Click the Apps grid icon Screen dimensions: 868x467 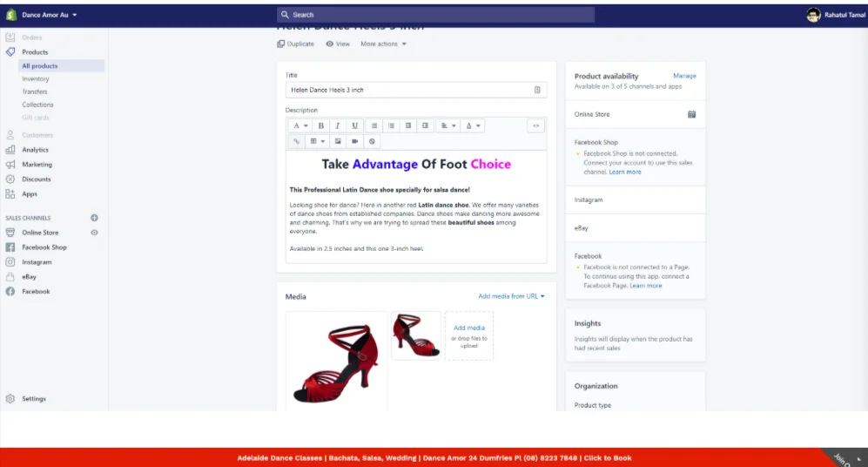[x=10, y=194]
